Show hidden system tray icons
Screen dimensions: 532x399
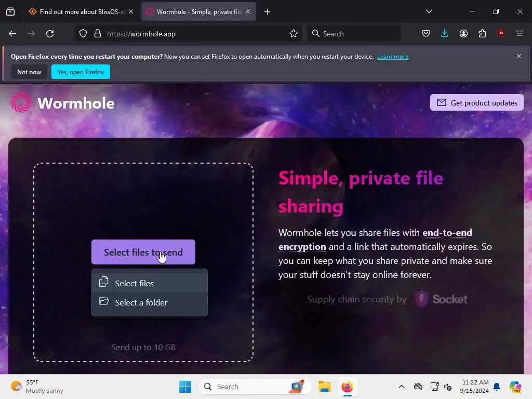(402, 387)
